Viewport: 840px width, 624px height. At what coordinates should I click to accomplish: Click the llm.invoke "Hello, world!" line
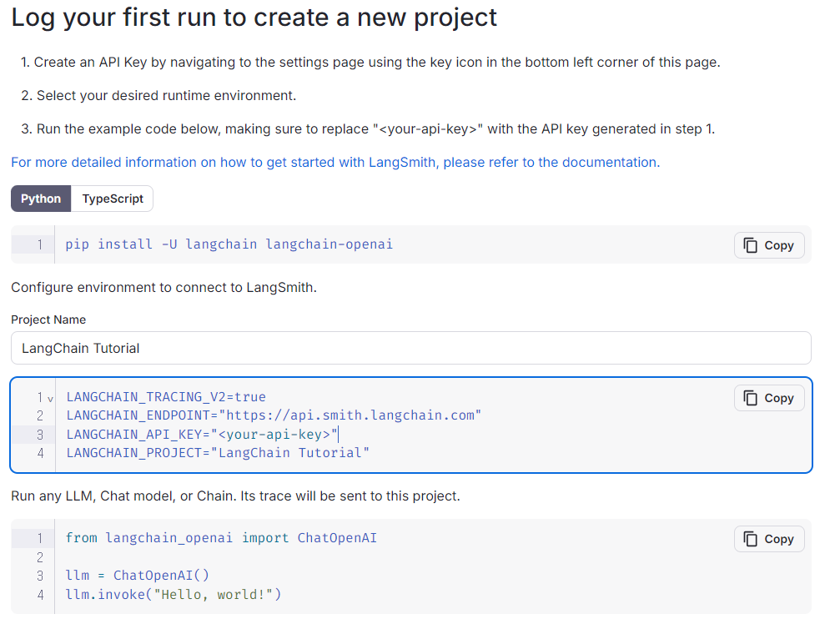click(174, 594)
